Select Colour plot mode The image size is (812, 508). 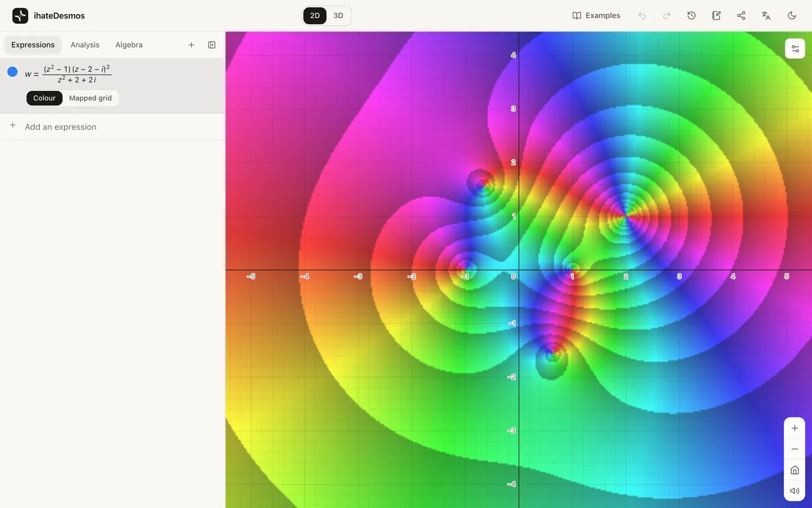[45, 98]
